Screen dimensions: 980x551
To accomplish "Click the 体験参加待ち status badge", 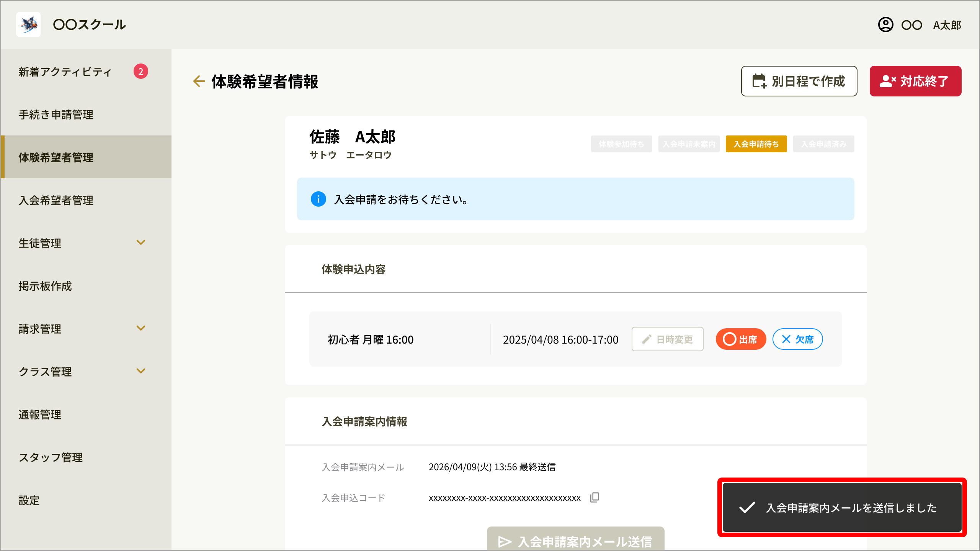I will 621,144.
